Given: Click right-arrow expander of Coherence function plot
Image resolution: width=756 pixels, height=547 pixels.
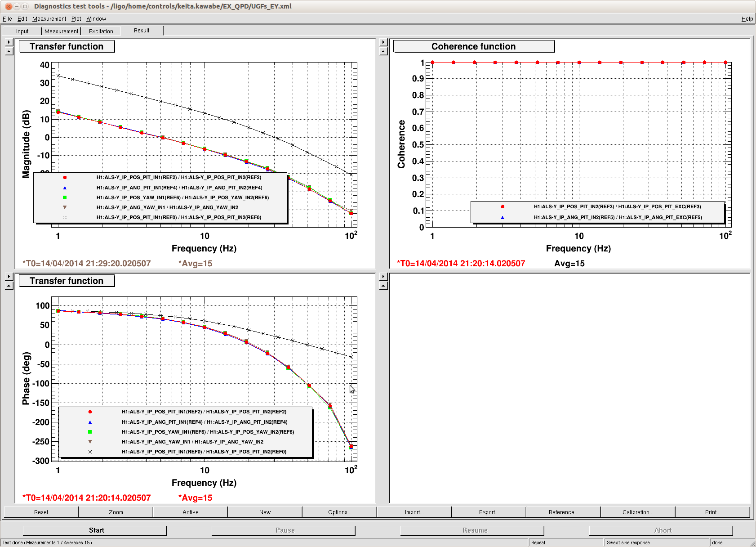Looking at the screenshot, I should point(383,42).
